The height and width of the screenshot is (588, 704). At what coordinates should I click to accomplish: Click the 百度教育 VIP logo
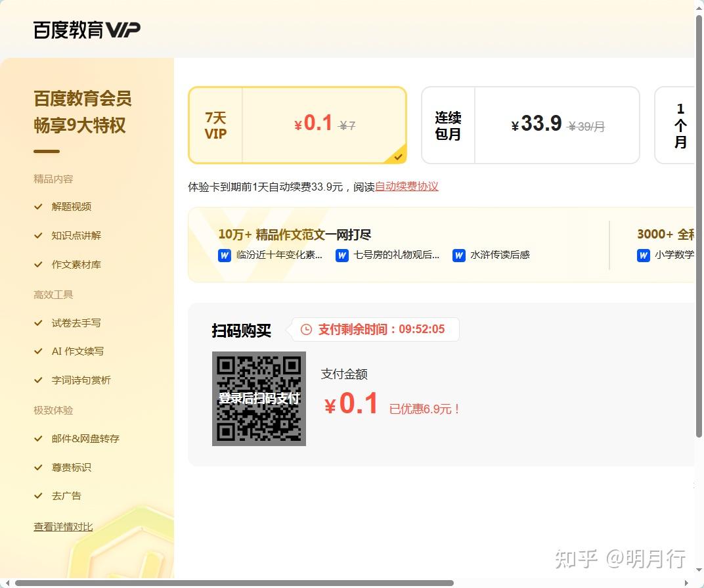coord(87,30)
